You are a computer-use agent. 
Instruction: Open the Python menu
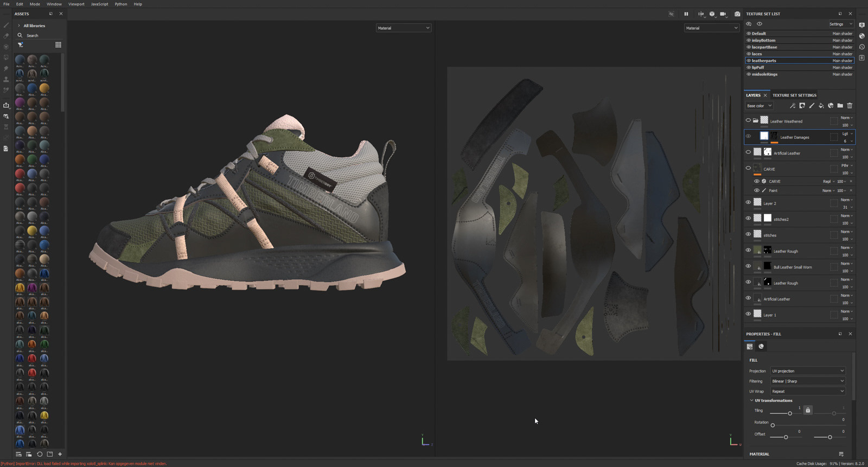click(x=121, y=4)
